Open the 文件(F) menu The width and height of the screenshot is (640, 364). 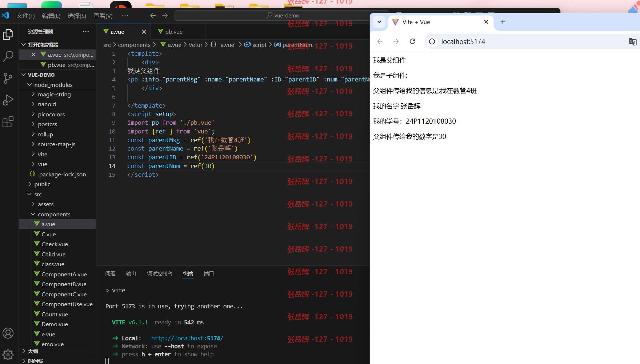click(25, 16)
